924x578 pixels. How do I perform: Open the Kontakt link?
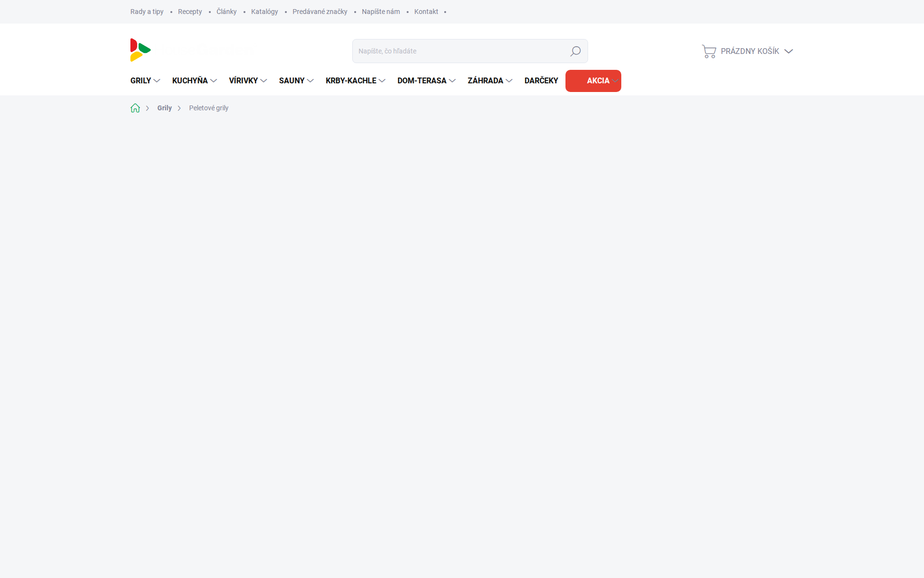pyautogui.click(x=426, y=12)
